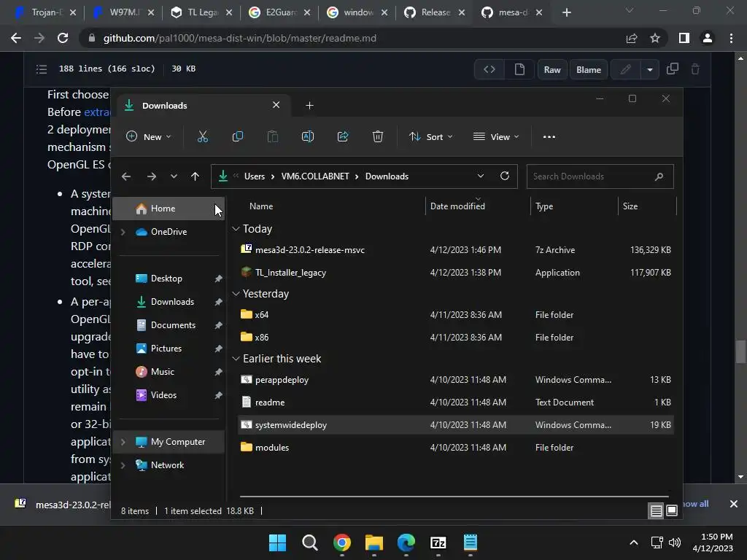Go forward in File Explorer navigation
This screenshot has height=560, width=747.
coord(152,176)
